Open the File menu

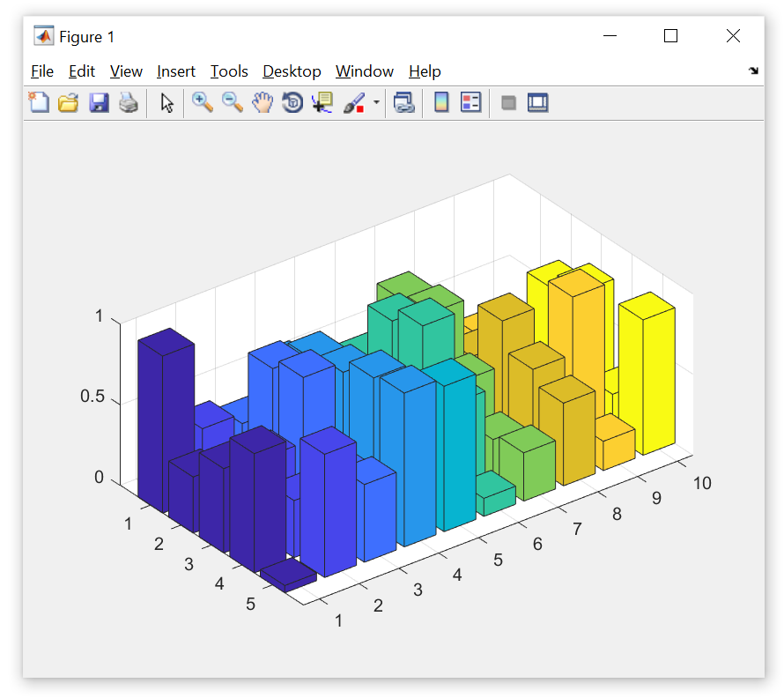pos(42,71)
